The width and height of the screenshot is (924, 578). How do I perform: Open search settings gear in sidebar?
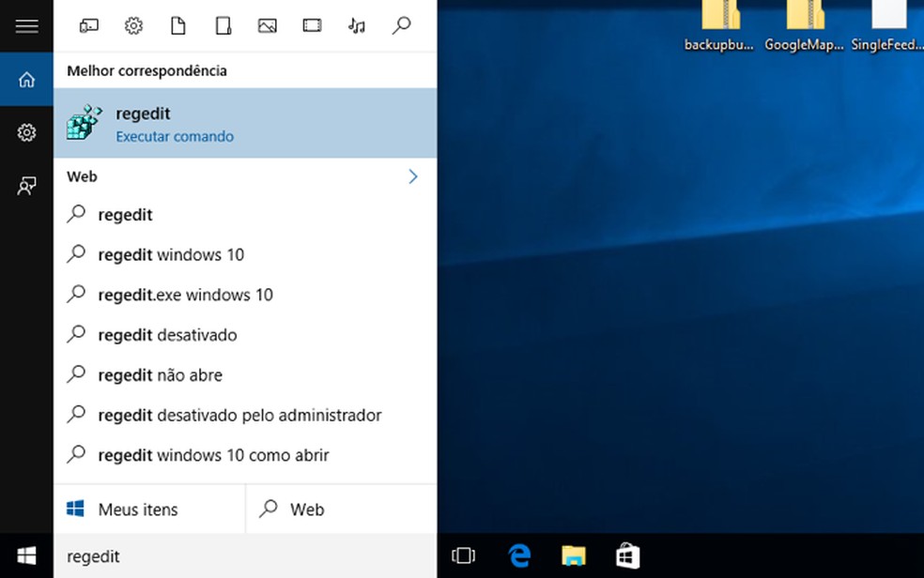26,132
